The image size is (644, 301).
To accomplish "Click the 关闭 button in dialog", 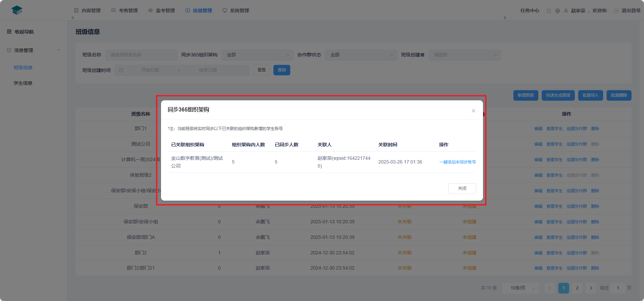I will click(462, 189).
